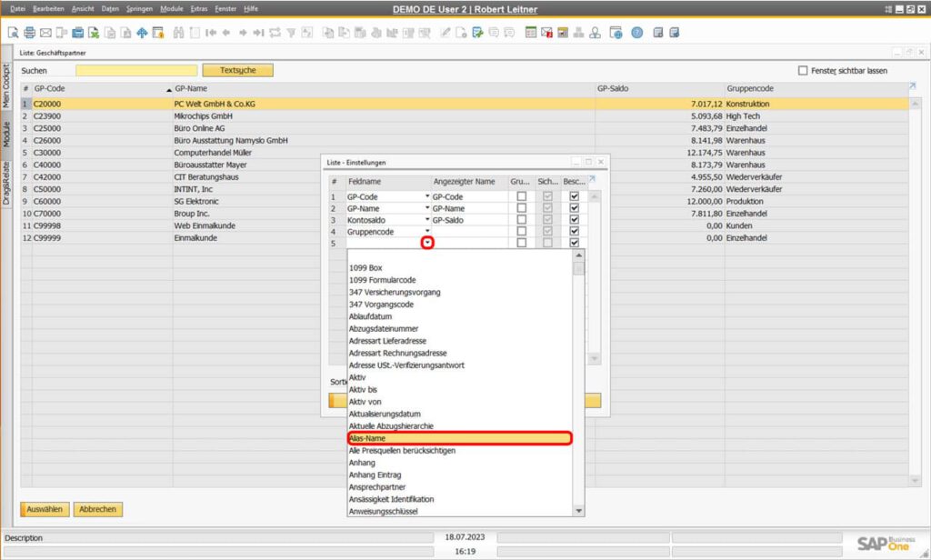Click the GP-Saldo column header
The height and width of the screenshot is (560, 931).
pyautogui.click(x=659, y=88)
